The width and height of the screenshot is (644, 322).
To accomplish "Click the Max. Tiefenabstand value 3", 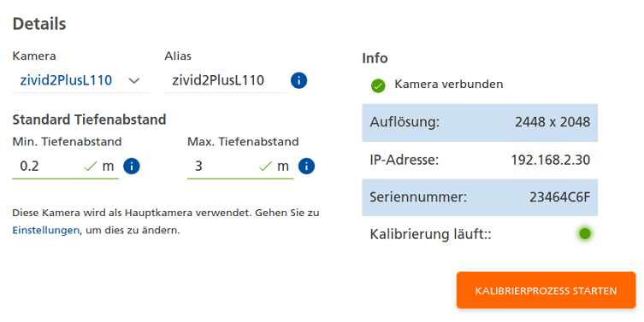I will tap(198, 167).
